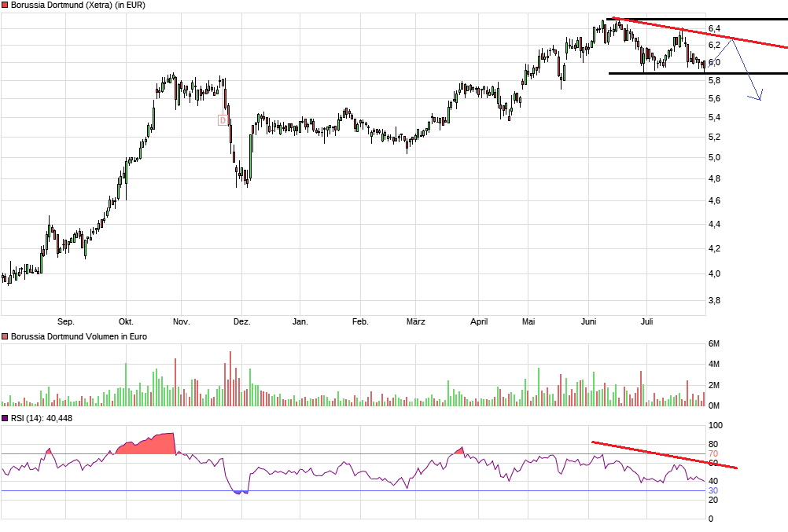Click the Volumen in Euro legend swatch

[x=5, y=336]
